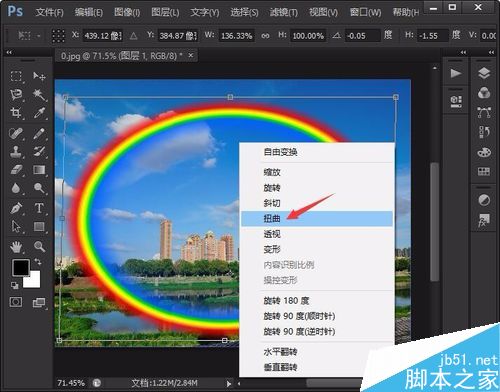
Task: Select the Gradient tool
Action: (x=39, y=170)
